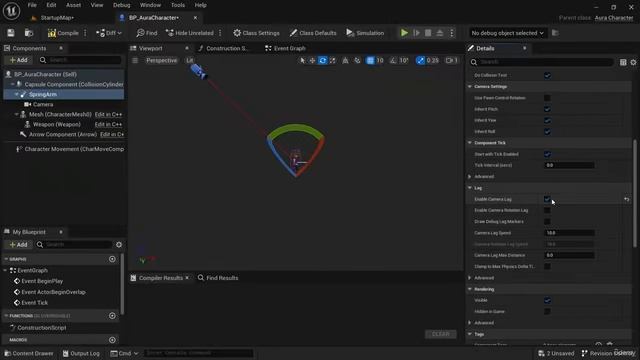Image resolution: width=640 pixels, height=360 pixels.
Task: Switch to the Event Graph tab
Action: [285, 48]
